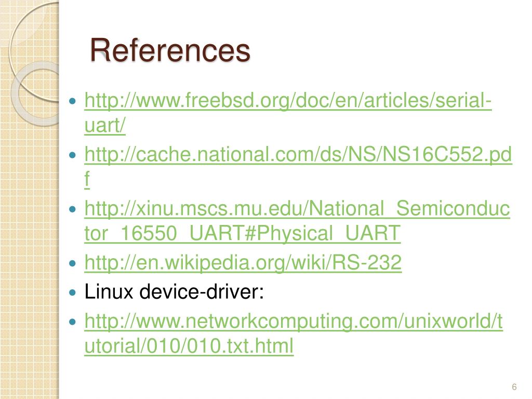Select the "References" slide title
The image size is (532, 399).
(170, 50)
